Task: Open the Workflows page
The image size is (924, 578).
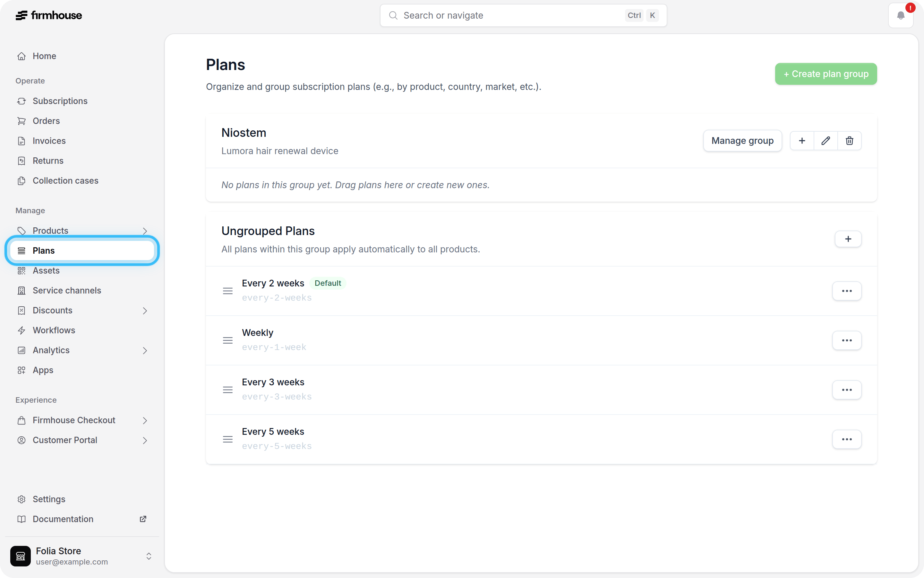Action: click(x=82, y=330)
